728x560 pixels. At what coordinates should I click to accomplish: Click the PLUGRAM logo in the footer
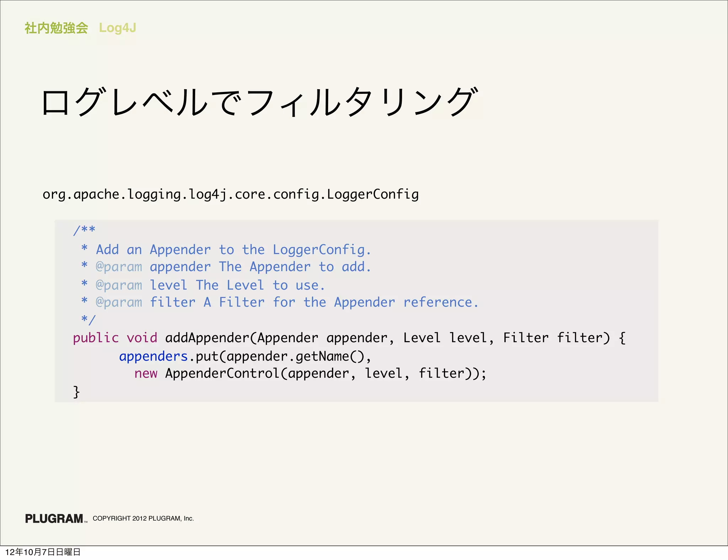(x=56, y=519)
